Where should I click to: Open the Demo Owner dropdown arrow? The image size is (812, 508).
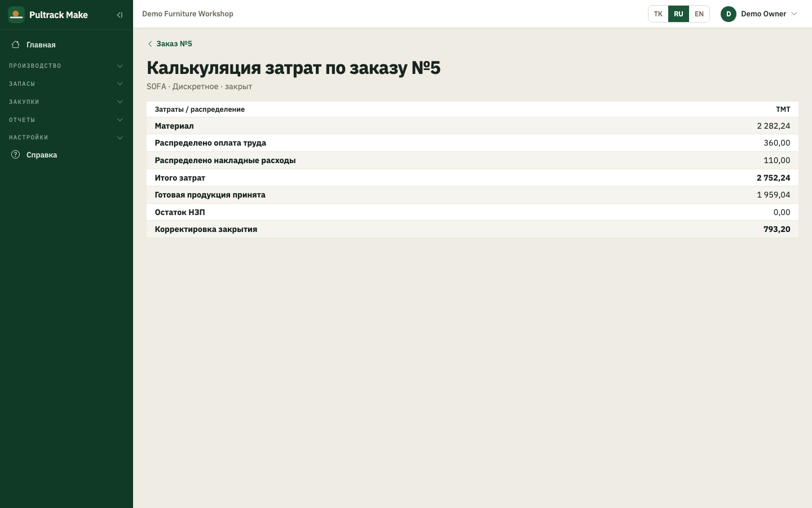click(x=794, y=14)
